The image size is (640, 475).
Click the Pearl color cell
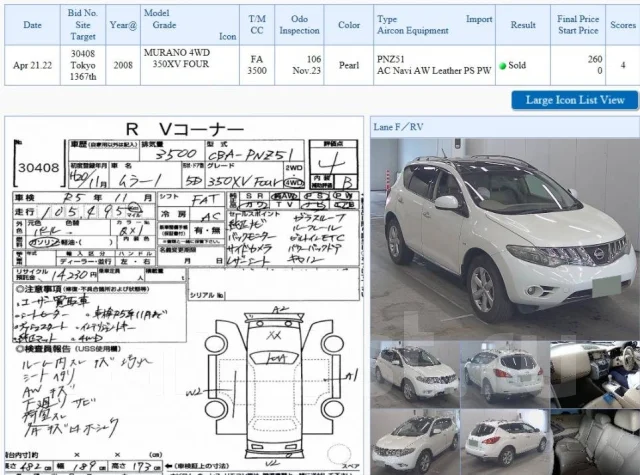coord(349,65)
